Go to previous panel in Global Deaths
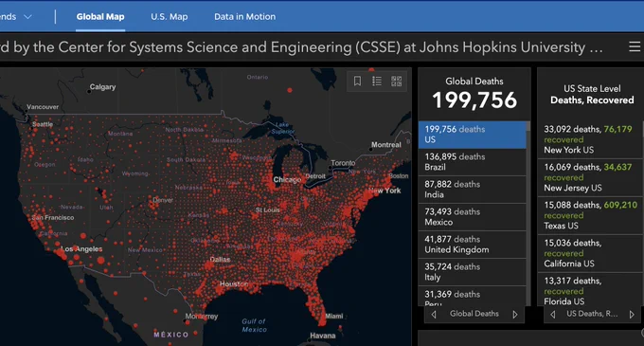The width and height of the screenshot is (644, 346). [x=434, y=315]
